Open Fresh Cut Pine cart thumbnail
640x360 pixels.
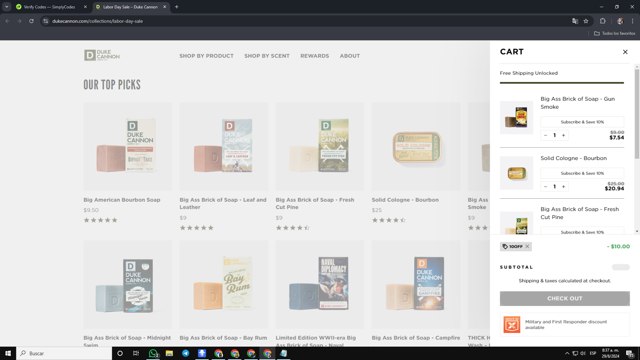[x=516, y=223]
